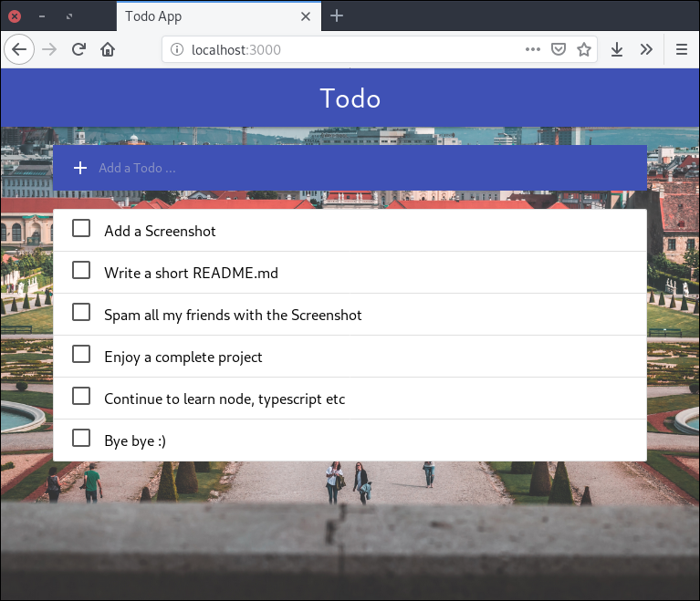Select the Todo App browser tab
Image resolution: width=700 pixels, height=601 pixels.
[219, 16]
